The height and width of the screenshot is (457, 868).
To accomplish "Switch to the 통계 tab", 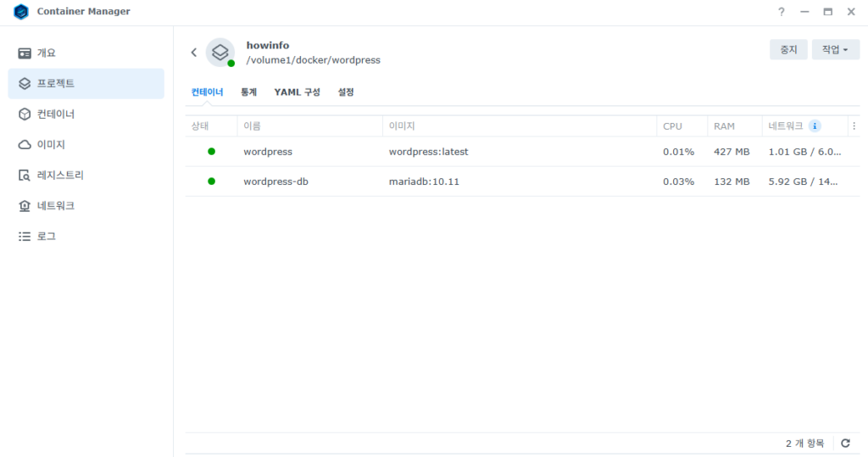I will [x=248, y=92].
